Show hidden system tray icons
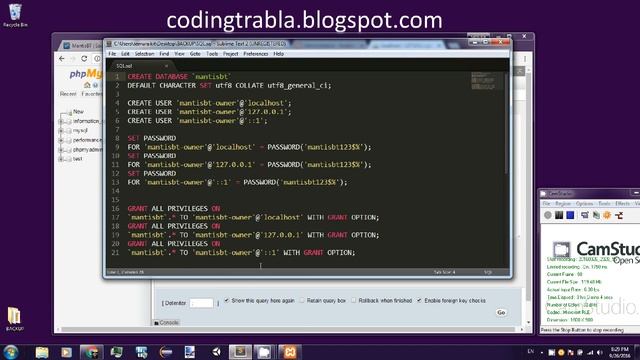Screen dimensions: 640x360 click(x=542, y=352)
